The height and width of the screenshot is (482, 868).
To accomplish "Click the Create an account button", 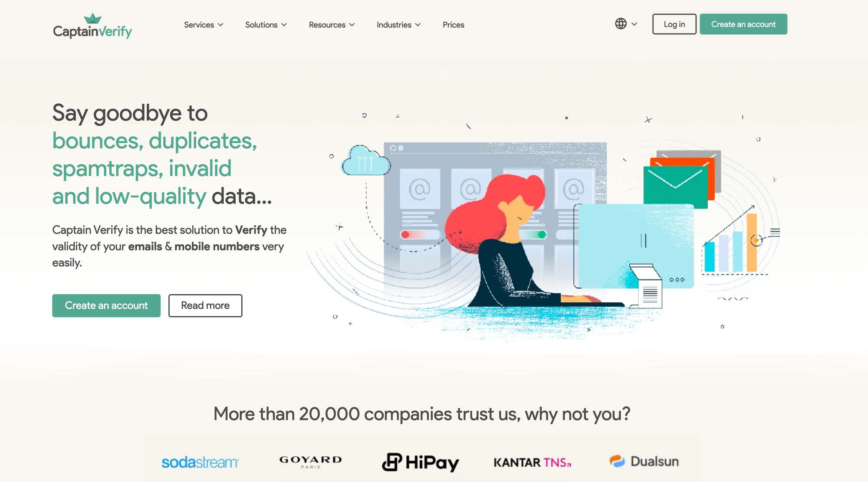I will point(743,24).
